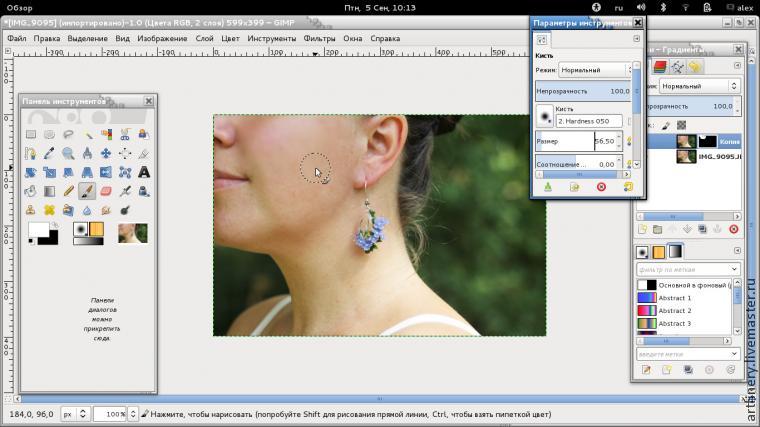Image resolution: width=760 pixels, height=427 pixels.
Task: Select the Eraser tool
Action: 106,190
